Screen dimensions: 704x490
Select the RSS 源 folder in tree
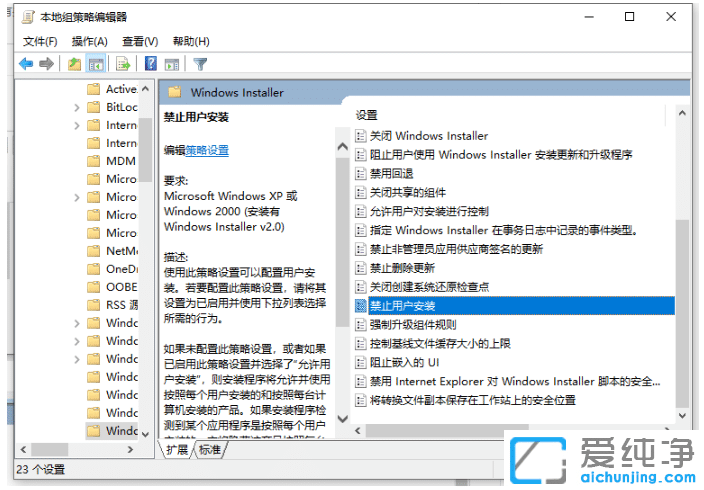[112, 305]
